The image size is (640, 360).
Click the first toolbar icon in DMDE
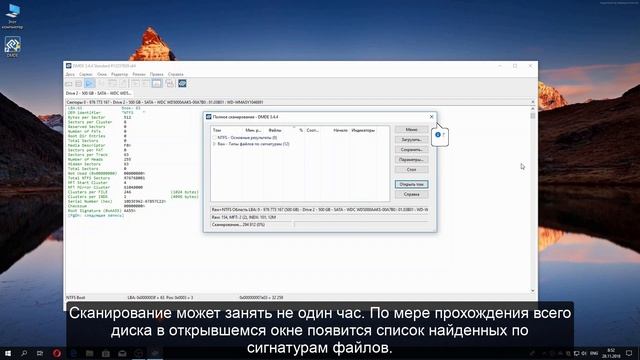(x=69, y=84)
